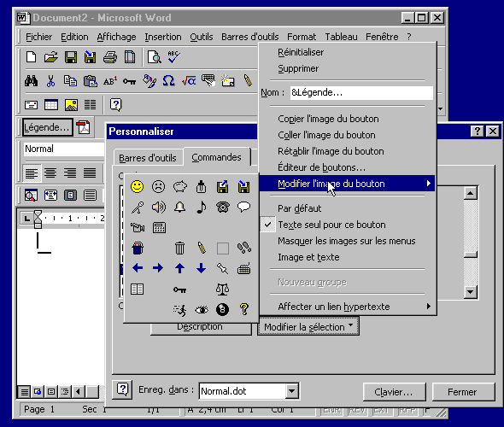The image size is (504, 427).
Task: Click the Print Preview magnifier icon
Action: point(155,57)
